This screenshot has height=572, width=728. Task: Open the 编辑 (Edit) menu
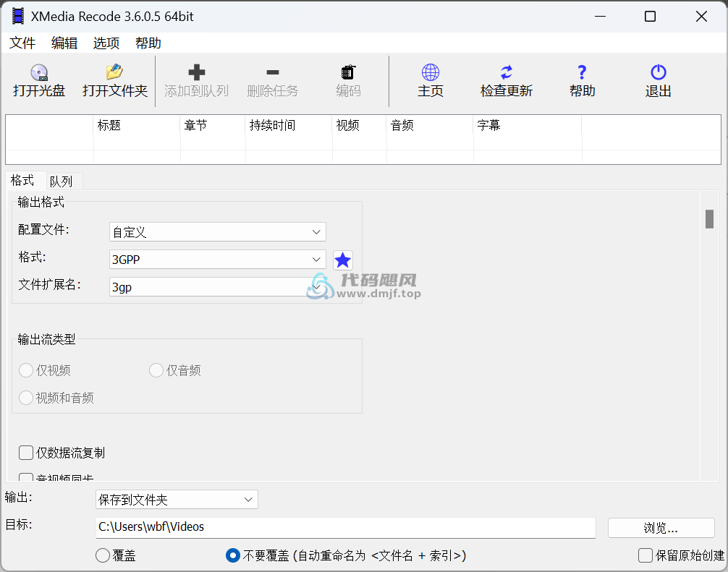click(x=64, y=43)
